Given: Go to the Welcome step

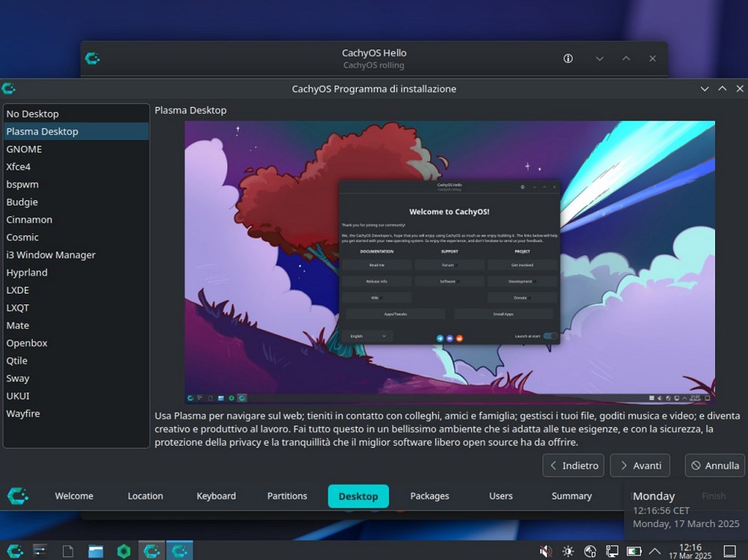Looking at the screenshot, I should pos(74,496).
